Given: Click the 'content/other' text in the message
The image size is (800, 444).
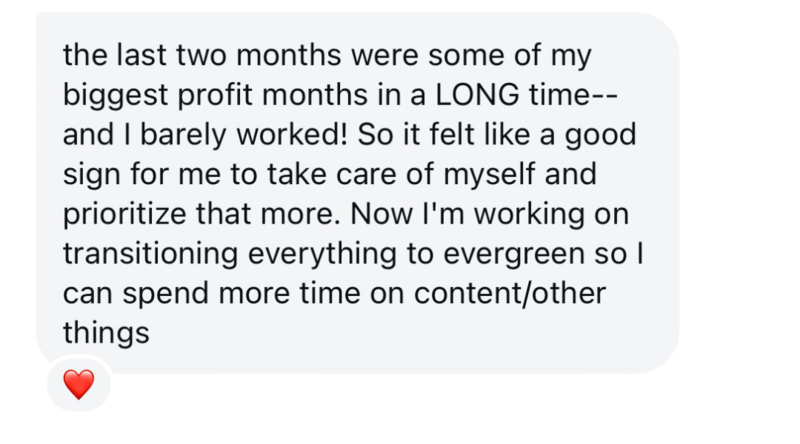Looking at the screenshot, I should point(509,293).
